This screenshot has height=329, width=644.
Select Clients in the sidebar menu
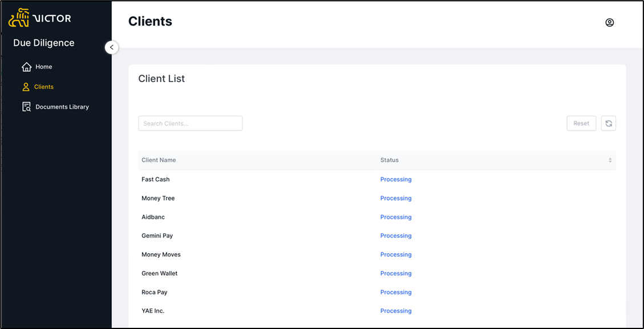44,87
